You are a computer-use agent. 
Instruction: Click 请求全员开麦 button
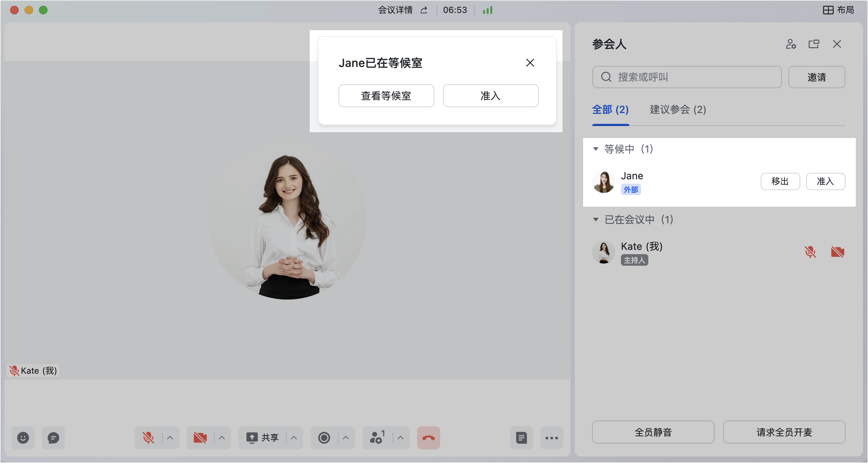(784, 432)
